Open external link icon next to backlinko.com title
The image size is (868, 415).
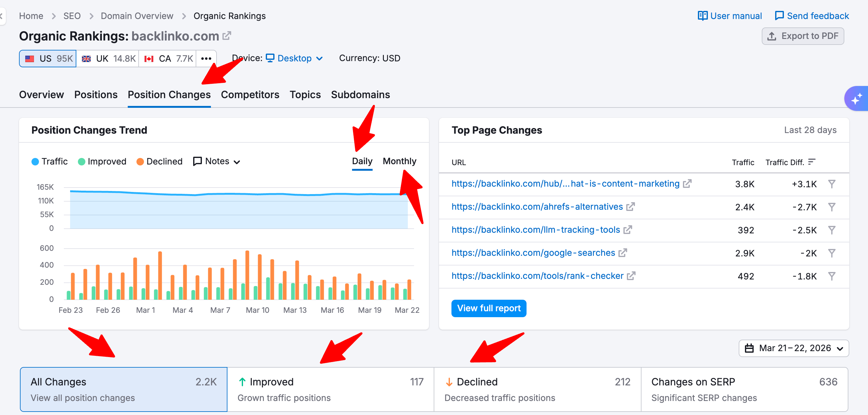(x=227, y=36)
